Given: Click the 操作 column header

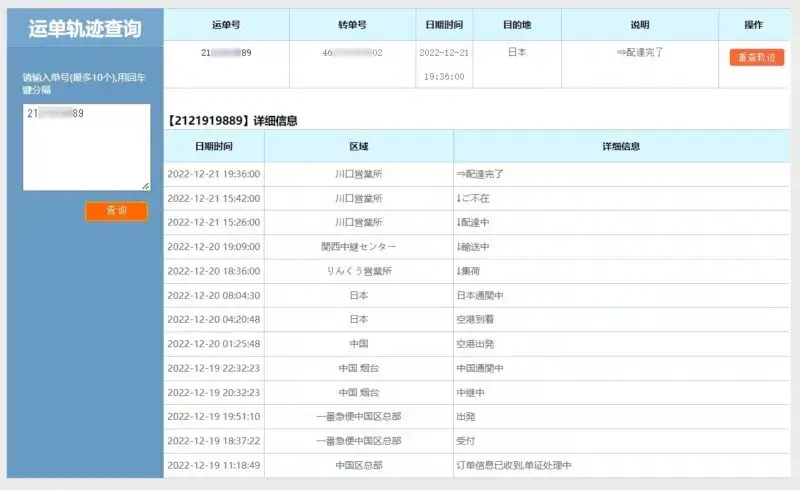Looking at the screenshot, I should coord(753,25).
